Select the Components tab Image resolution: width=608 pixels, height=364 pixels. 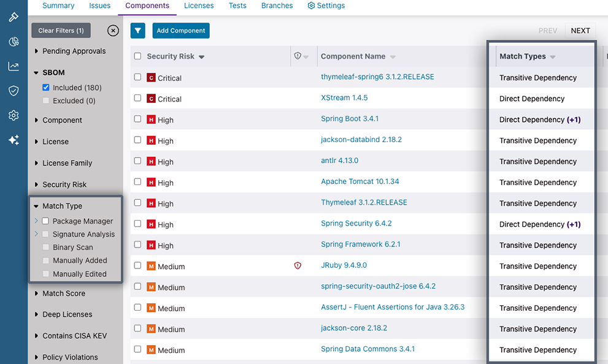(147, 6)
